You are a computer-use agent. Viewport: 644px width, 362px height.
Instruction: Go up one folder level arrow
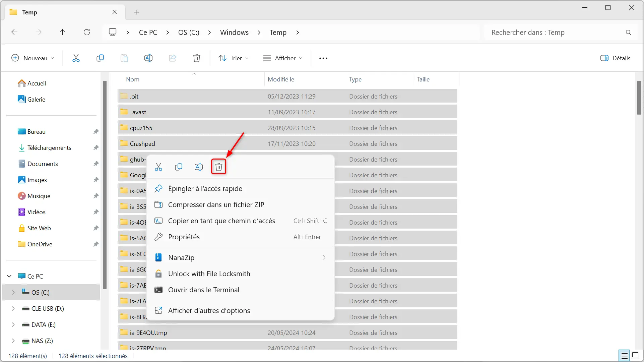pos(62,32)
